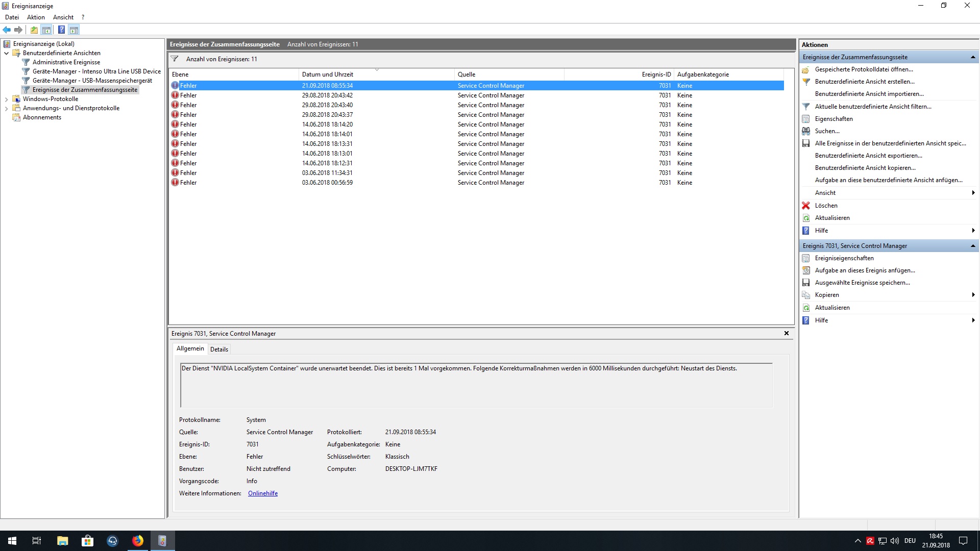The image size is (980, 551).
Task: Open the Aktion menu
Action: tap(36, 17)
